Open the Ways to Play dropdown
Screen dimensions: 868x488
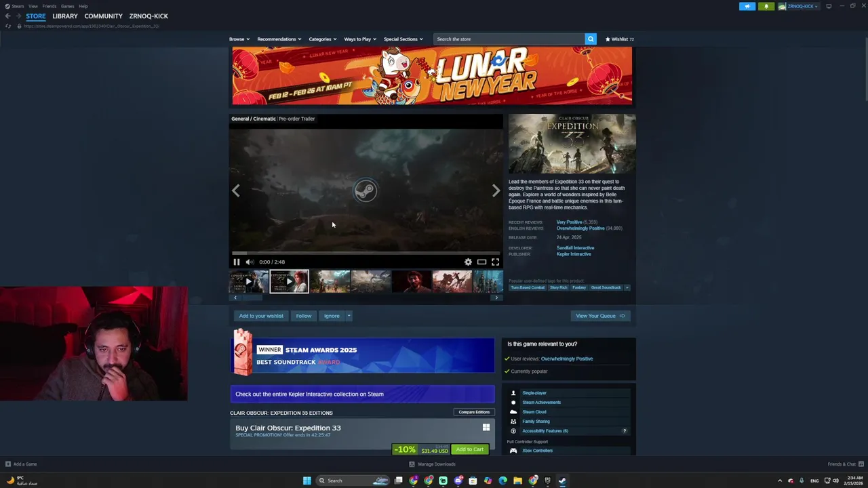click(x=360, y=39)
